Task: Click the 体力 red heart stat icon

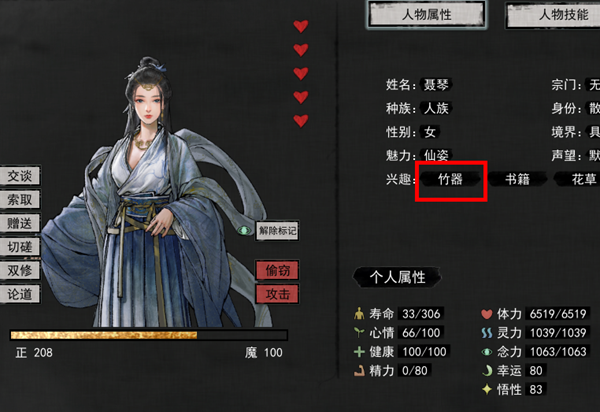Action: click(487, 314)
